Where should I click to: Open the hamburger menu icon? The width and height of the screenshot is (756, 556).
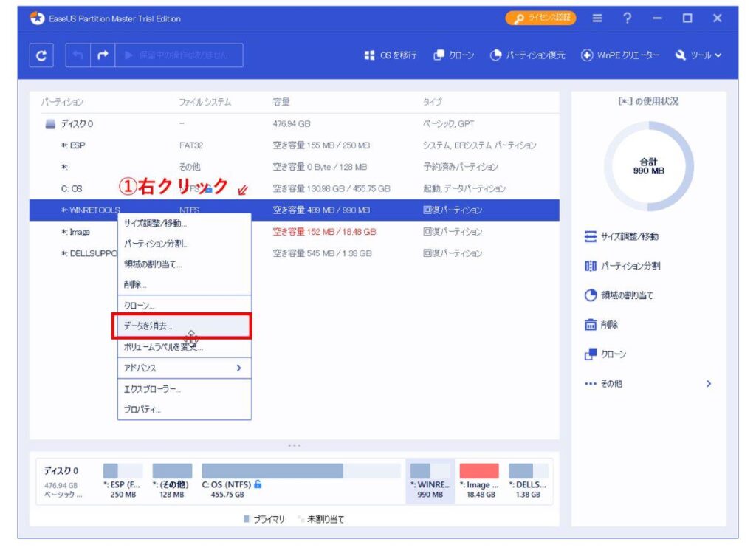coord(597,18)
